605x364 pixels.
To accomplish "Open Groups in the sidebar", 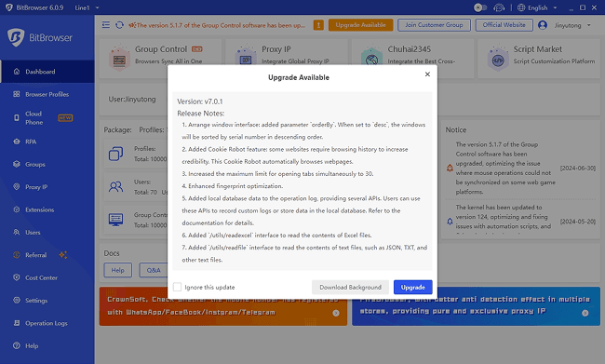I will click(47, 164).
